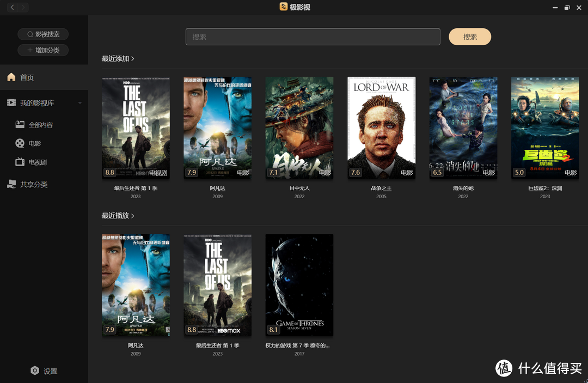588x383 pixels.
Task: Click the TV 电视剧 icon
Action: 20,162
